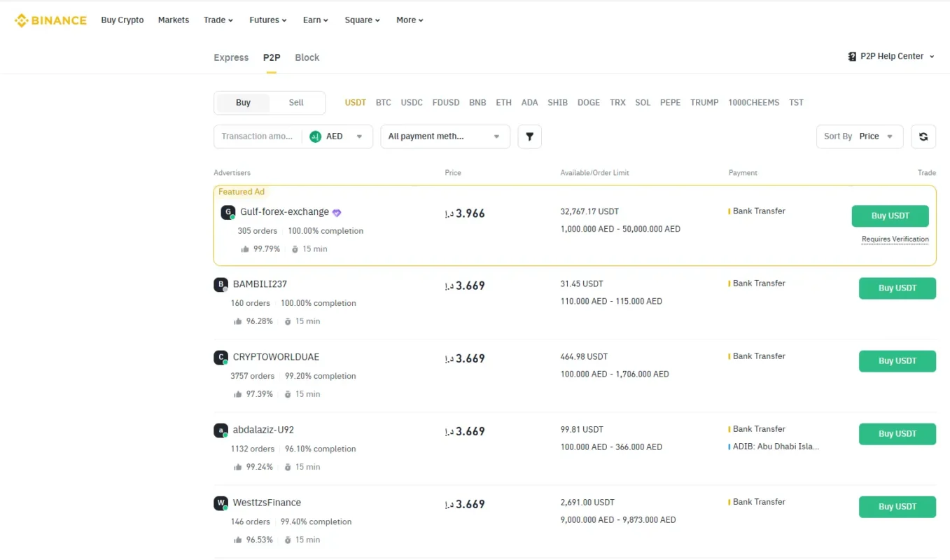Select USDT coin tab

pos(356,103)
